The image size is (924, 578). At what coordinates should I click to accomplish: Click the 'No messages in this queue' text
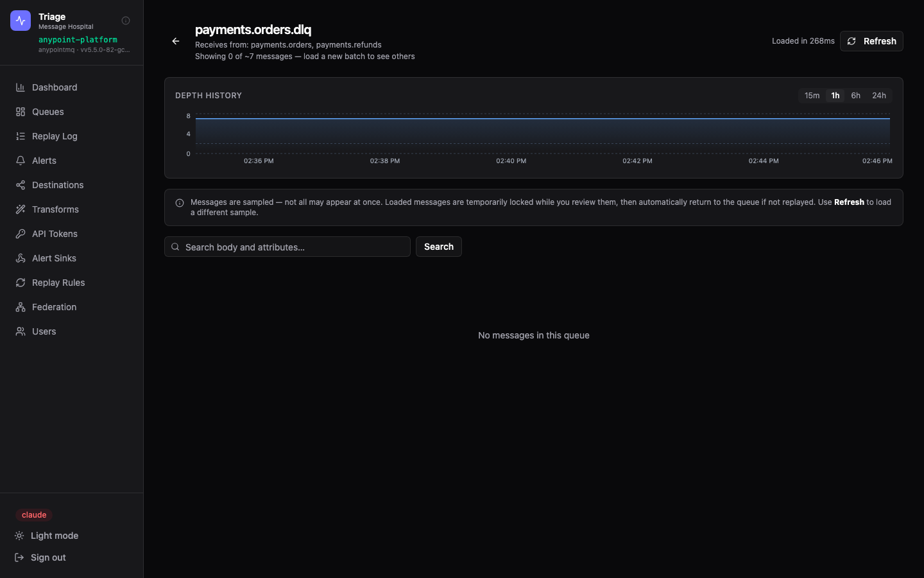tap(534, 335)
